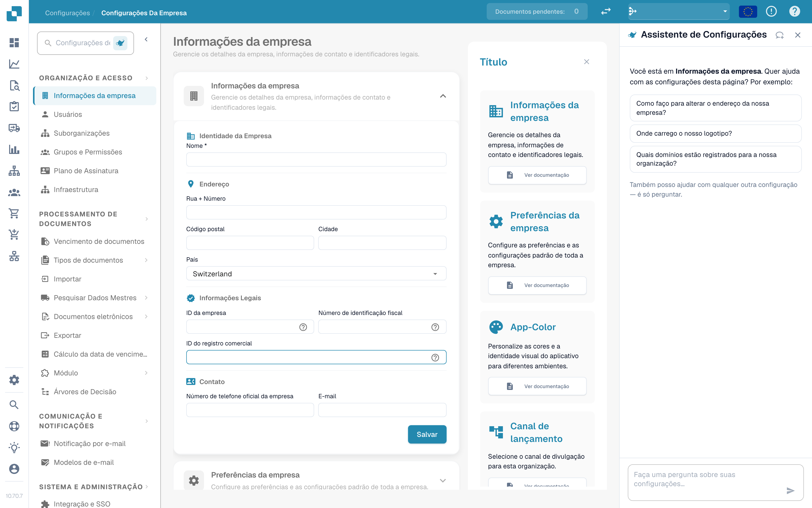Viewport: 812px width, 508px height.
Task: Open the bar chart reports rail icon
Action: coord(14,149)
